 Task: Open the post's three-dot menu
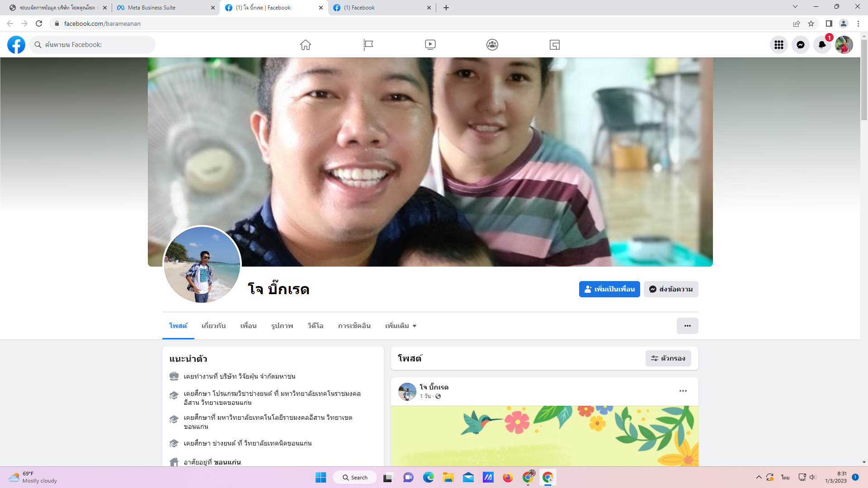tap(683, 391)
